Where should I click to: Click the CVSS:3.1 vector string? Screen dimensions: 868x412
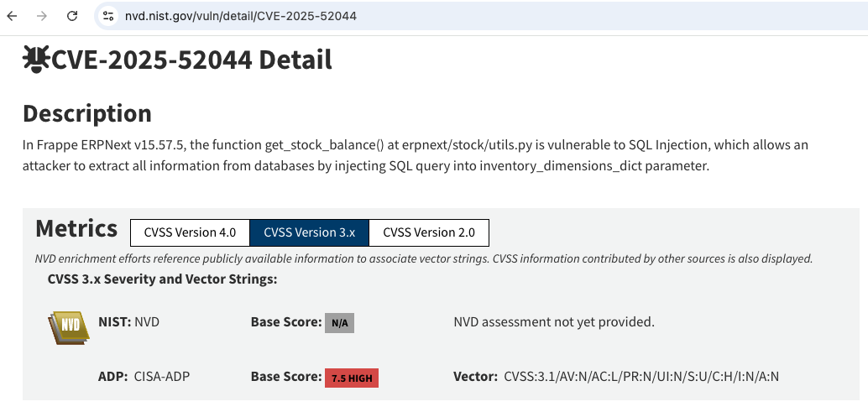[641, 377]
